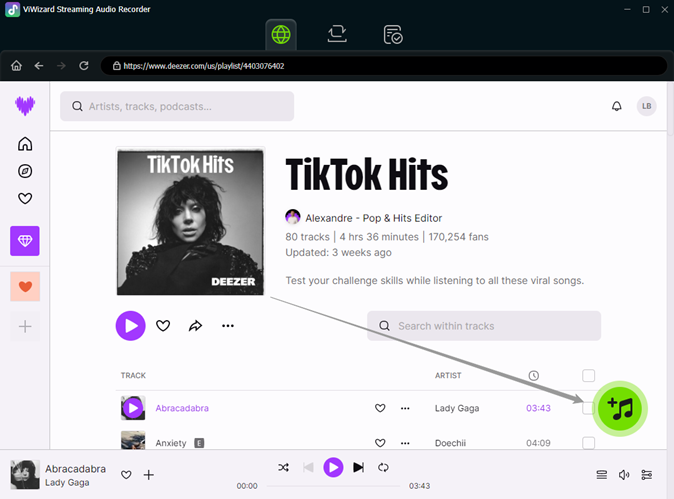Image resolution: width=674 pixels, height=499 pixels.
Task: Favorite the now-playing track in player
Action: [x=126, y=475]
